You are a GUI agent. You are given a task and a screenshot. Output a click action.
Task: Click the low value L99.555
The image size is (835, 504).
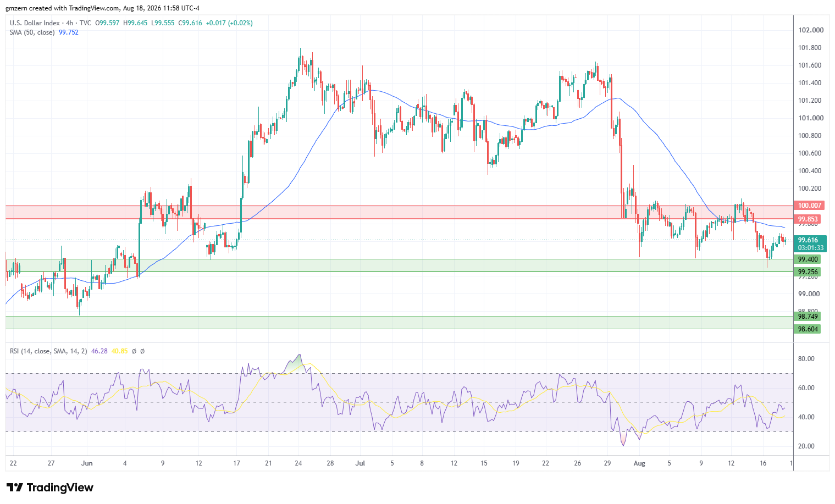pos(163,23)
